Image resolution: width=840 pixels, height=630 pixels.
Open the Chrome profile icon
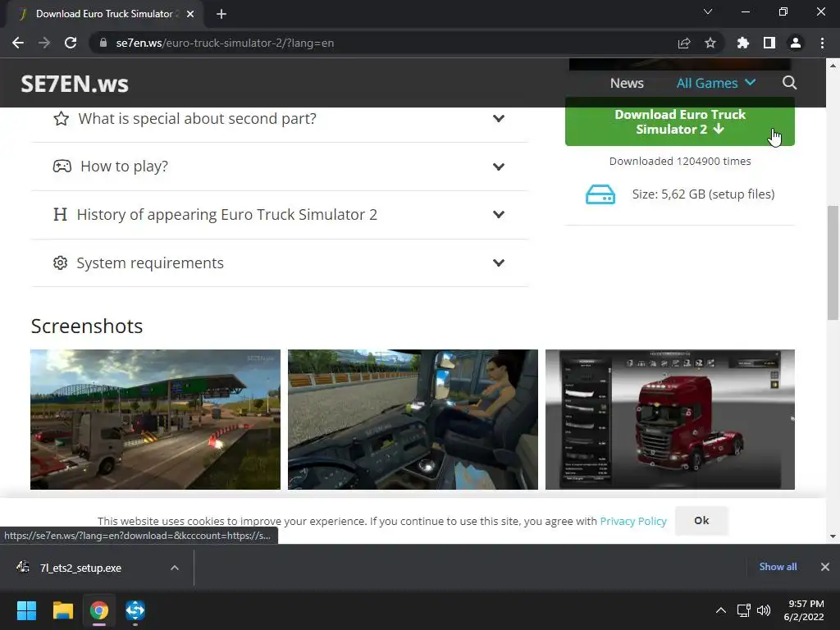point(796,43)
